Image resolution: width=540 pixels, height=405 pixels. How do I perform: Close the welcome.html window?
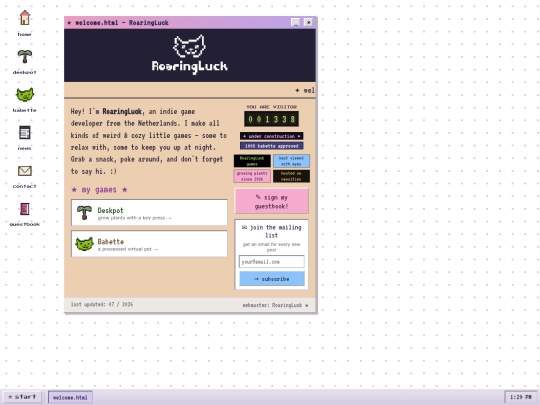(309, 22)
